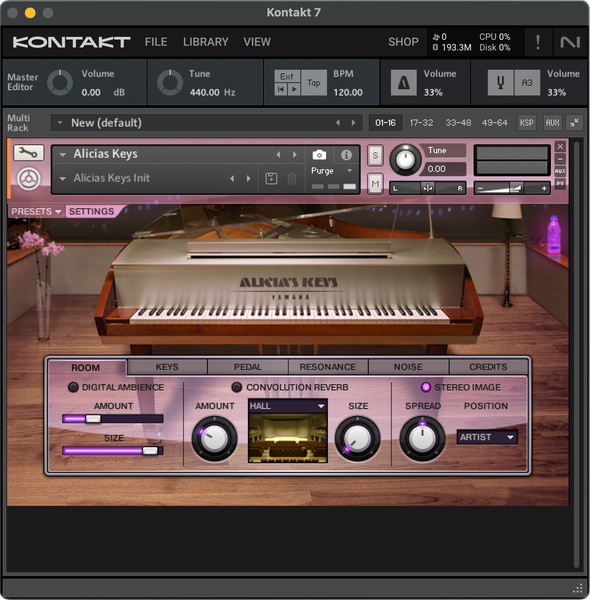Expand the Alicias Keys instrument menu
Viewport: 590px width, 600px height.
(62, 155)
